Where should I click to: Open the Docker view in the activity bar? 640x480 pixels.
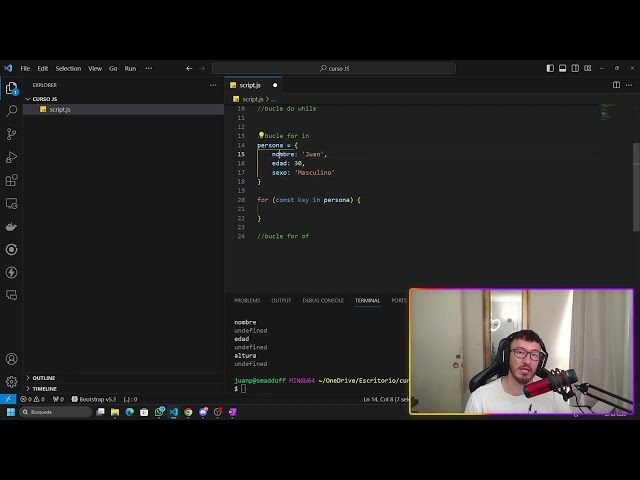click(x=11, y=227)
